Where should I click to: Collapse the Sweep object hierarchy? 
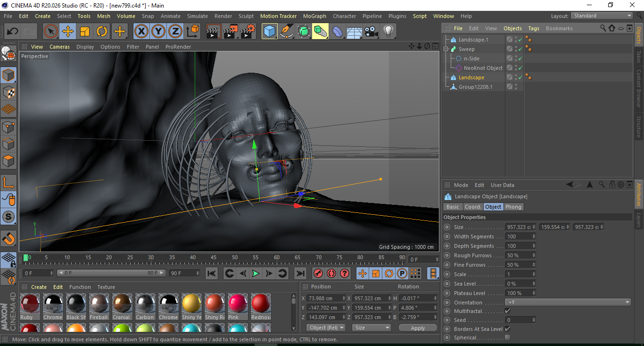(x=446, y=49)
